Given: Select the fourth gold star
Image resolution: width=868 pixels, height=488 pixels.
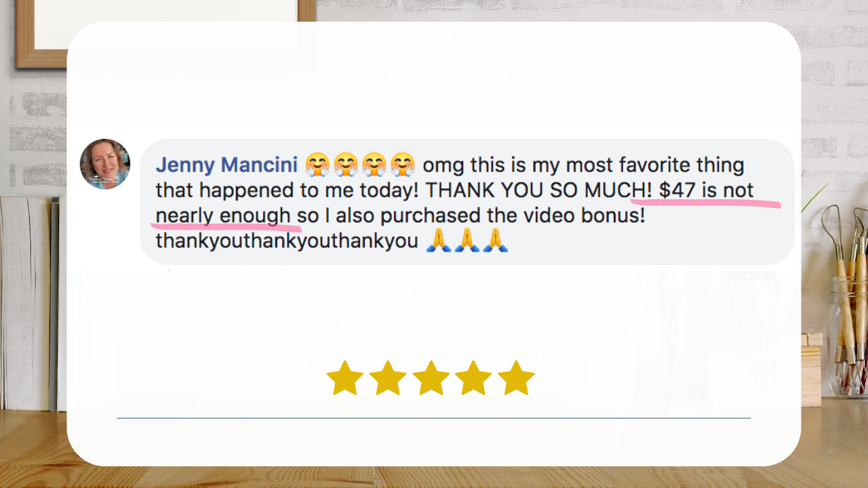Looking at the screenshot, I should click(x=473, y=378).
